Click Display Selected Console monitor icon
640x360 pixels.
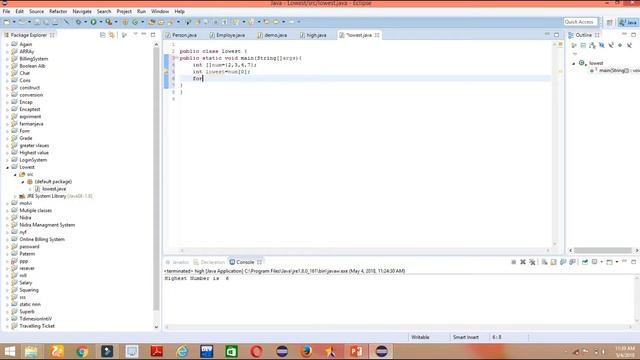tap(595, 262)
